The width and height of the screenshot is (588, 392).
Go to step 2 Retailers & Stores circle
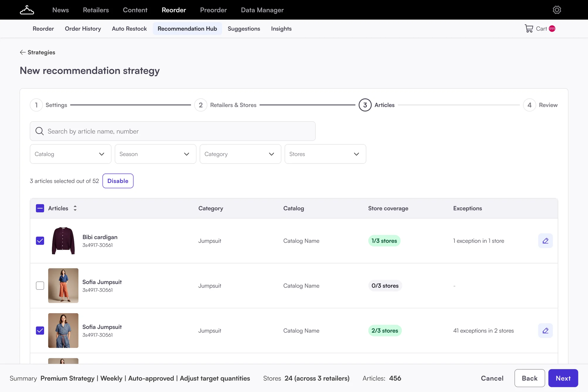tap(201, 105)
